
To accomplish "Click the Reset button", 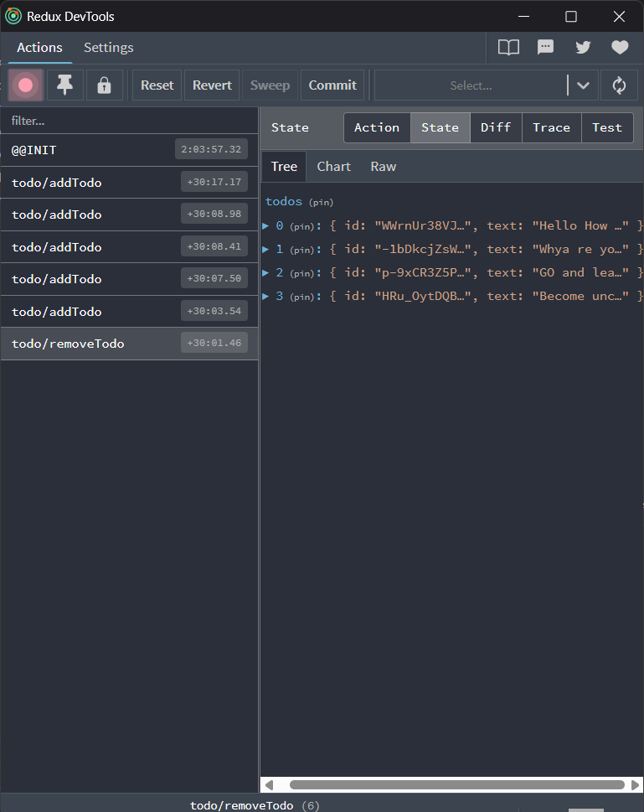I will tap(157, 85).
